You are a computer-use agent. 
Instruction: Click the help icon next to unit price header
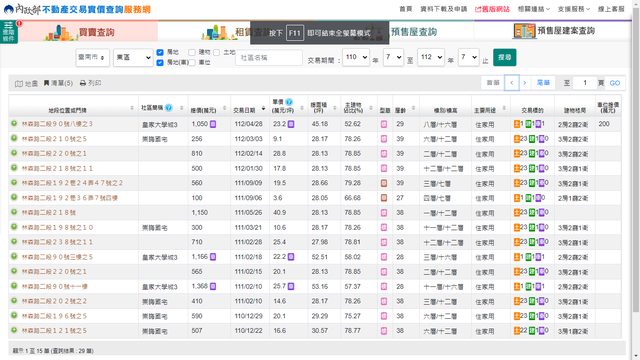(x=289, y=102)
